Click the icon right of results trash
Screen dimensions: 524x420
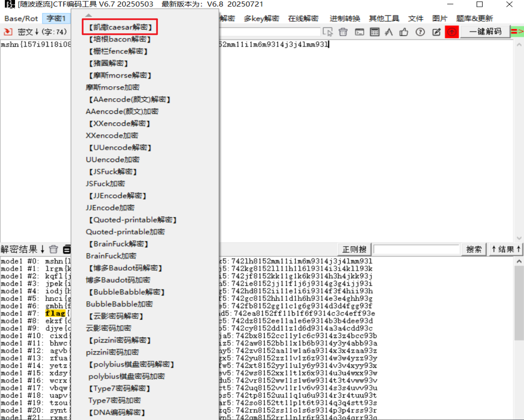click(67, 249)
